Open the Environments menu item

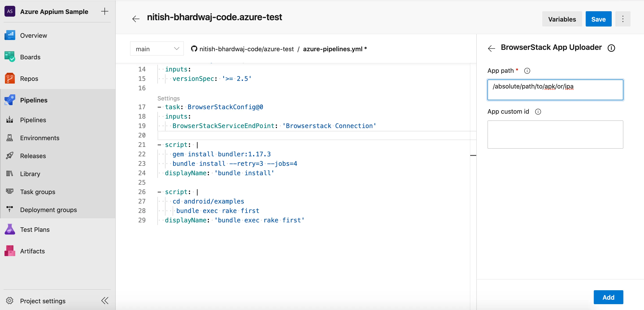[39, 138]
